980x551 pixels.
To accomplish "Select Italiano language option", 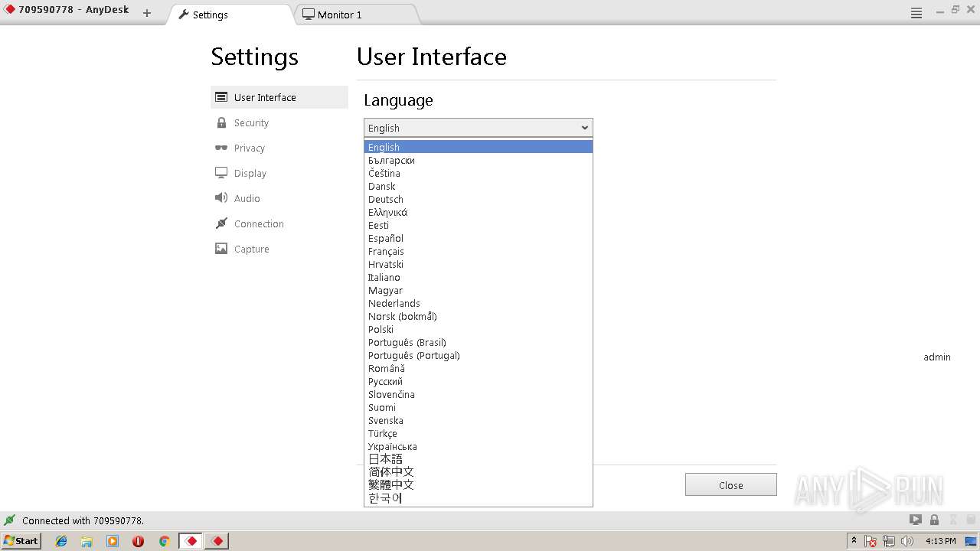I will coord(479,277).
